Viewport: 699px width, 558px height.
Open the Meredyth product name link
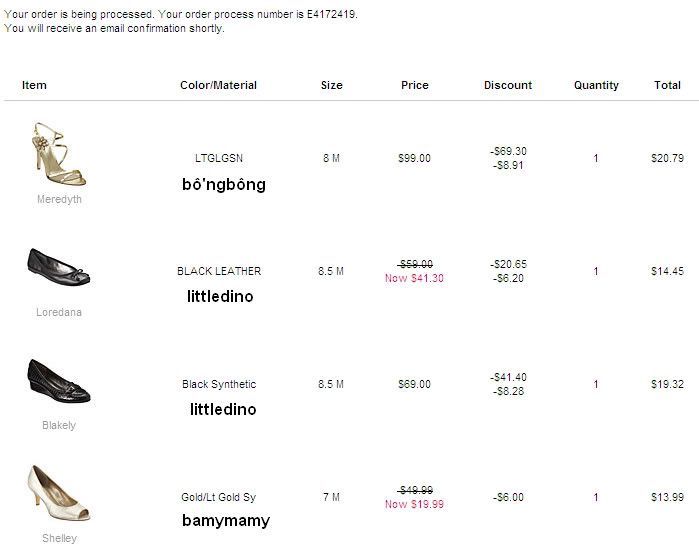59,200
